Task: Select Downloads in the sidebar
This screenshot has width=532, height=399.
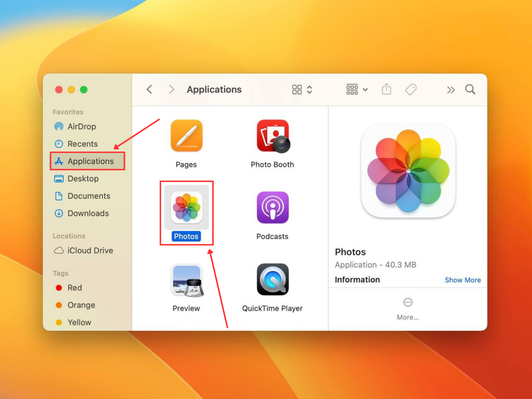Action: (x=88, y=213)
